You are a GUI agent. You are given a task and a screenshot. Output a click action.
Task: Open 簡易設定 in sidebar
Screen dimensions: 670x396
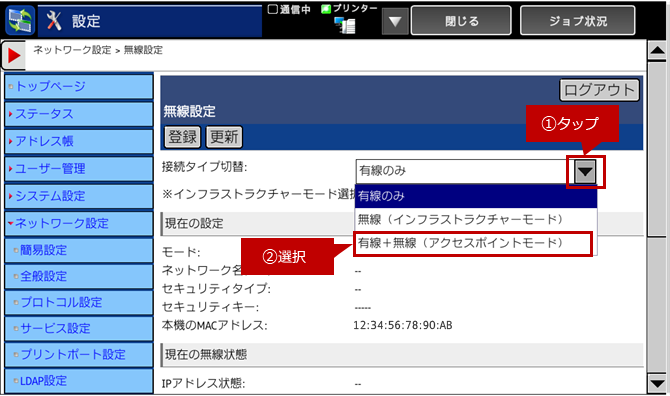click(79, 250)
